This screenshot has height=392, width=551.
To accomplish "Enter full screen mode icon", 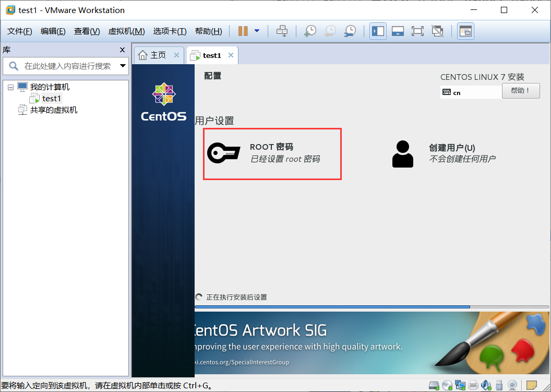I will (417, 31).
